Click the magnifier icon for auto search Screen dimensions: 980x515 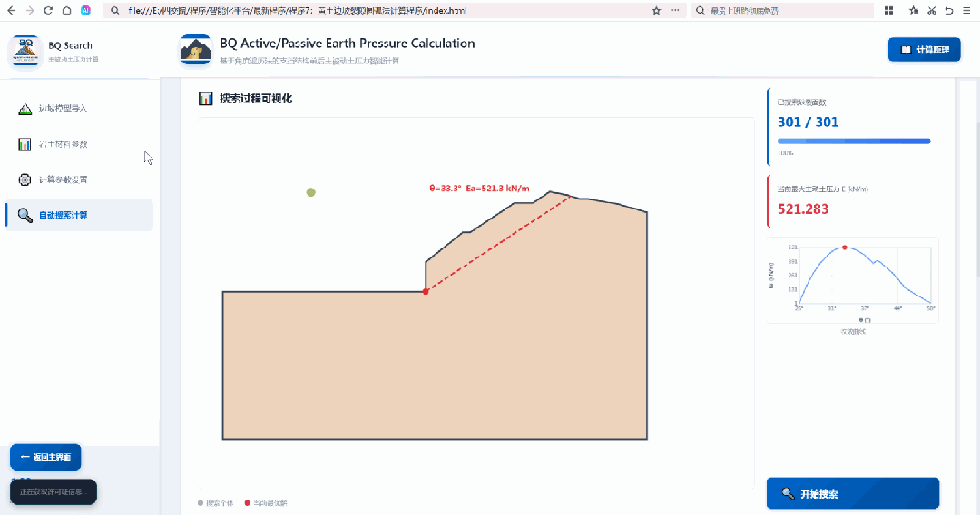coord(25,216)
